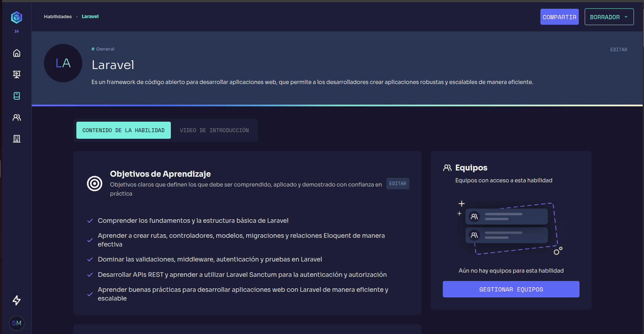
Task: Click Editar in the Laravel header
Action: coord(619,50)
